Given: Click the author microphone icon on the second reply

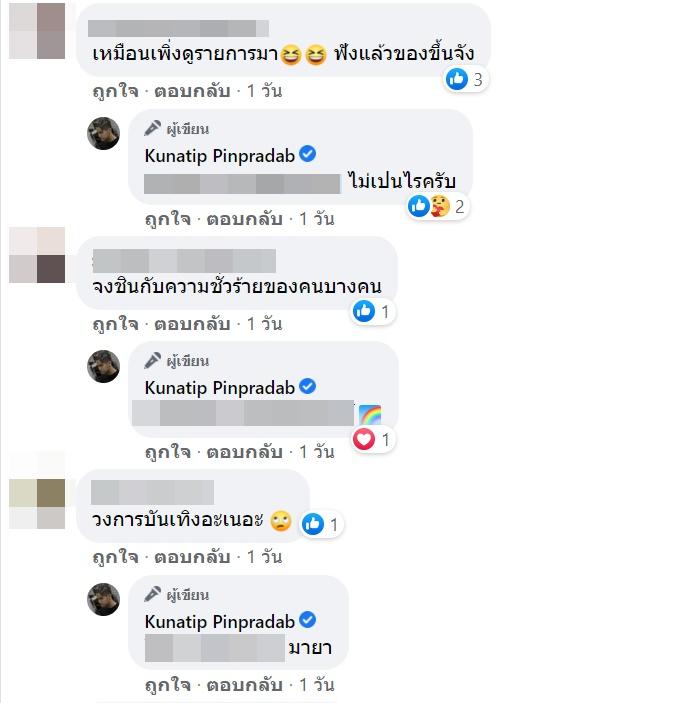Looking at the screenshot, I should (x=152, y=360).
